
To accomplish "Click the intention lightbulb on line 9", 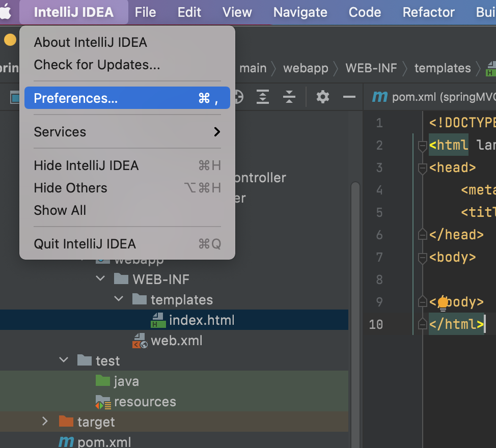I will 443,303.
